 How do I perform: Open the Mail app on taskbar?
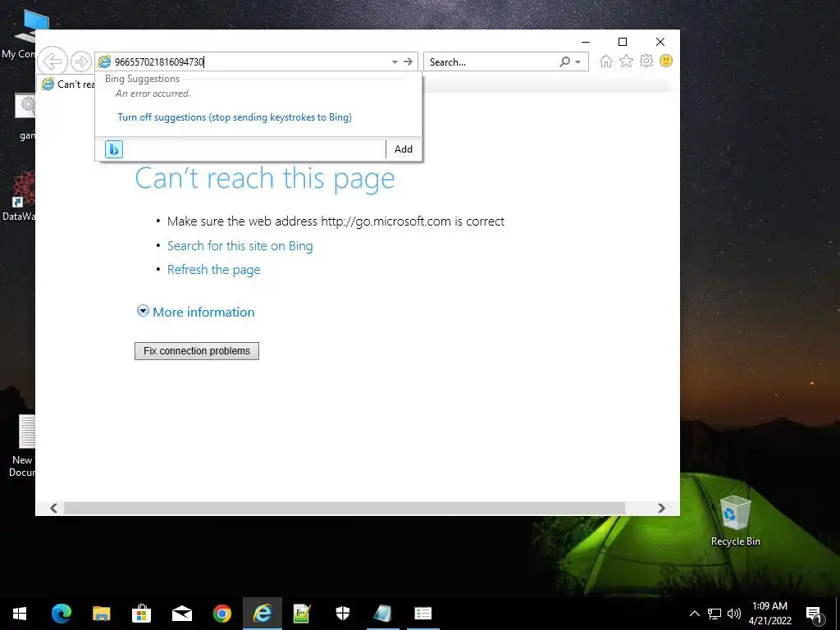pos(182,614)
